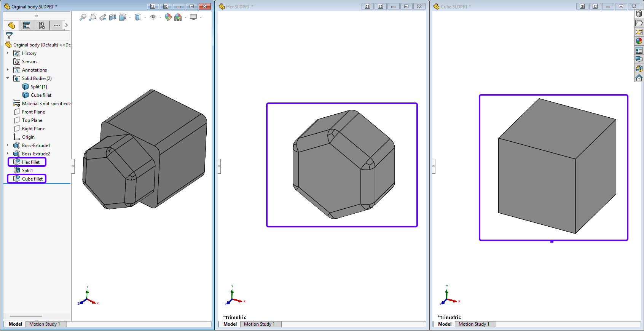Select the Model tab in Cube window
This screenshot has height=331, width=644.
click(445, 324)
